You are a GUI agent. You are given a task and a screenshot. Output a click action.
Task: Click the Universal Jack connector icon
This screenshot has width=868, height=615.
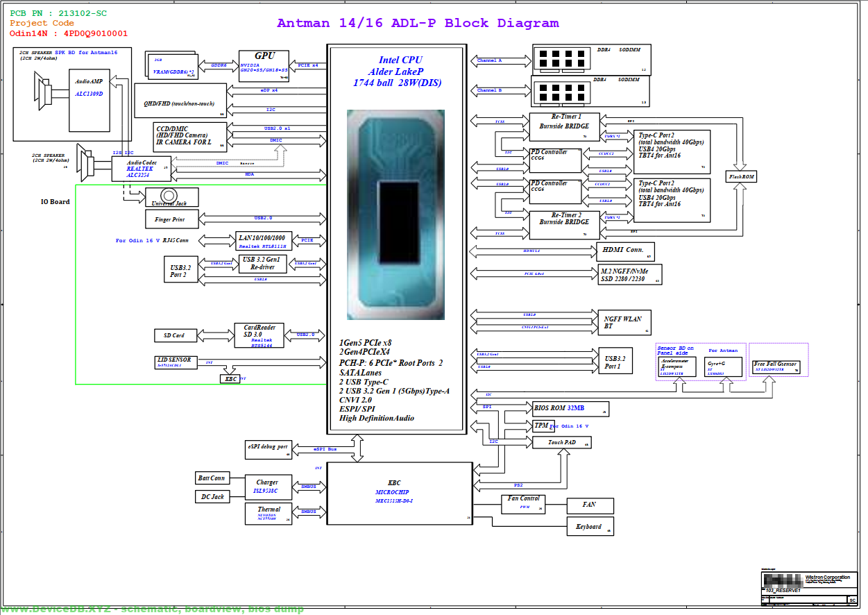(167, 194)
